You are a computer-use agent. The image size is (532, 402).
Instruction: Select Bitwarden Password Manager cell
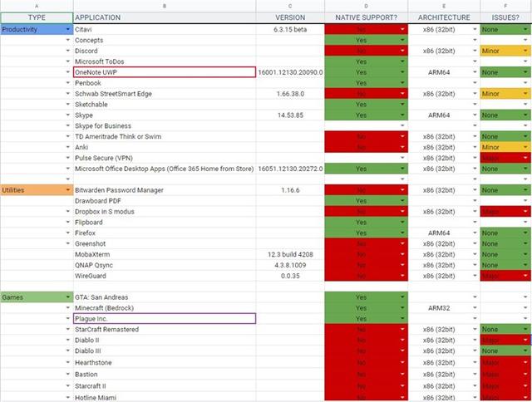[x=165, y=190]
